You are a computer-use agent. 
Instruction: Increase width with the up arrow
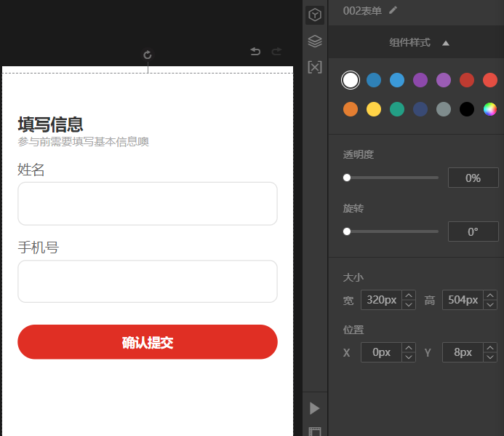[x=409, y=295]
